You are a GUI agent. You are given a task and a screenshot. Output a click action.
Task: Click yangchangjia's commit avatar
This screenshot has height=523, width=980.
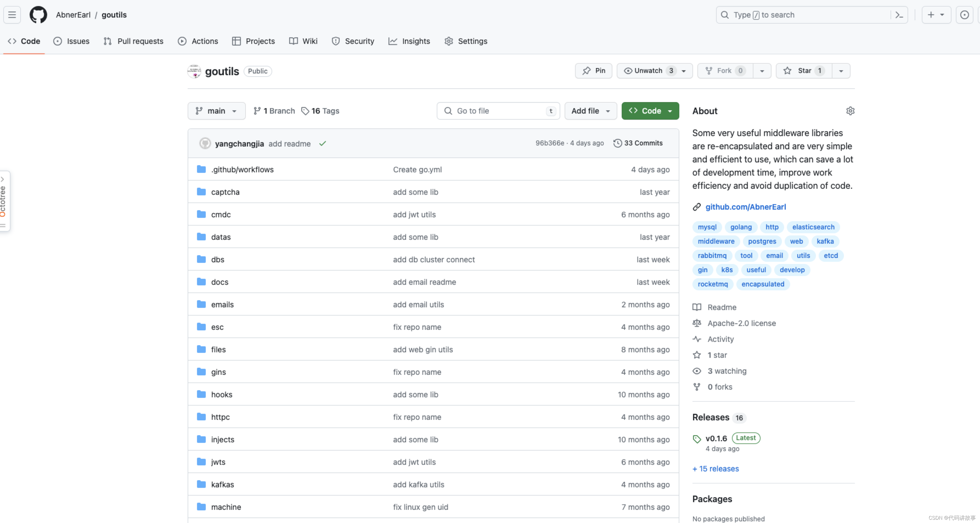pyautogui.click(x=205, y=144)
